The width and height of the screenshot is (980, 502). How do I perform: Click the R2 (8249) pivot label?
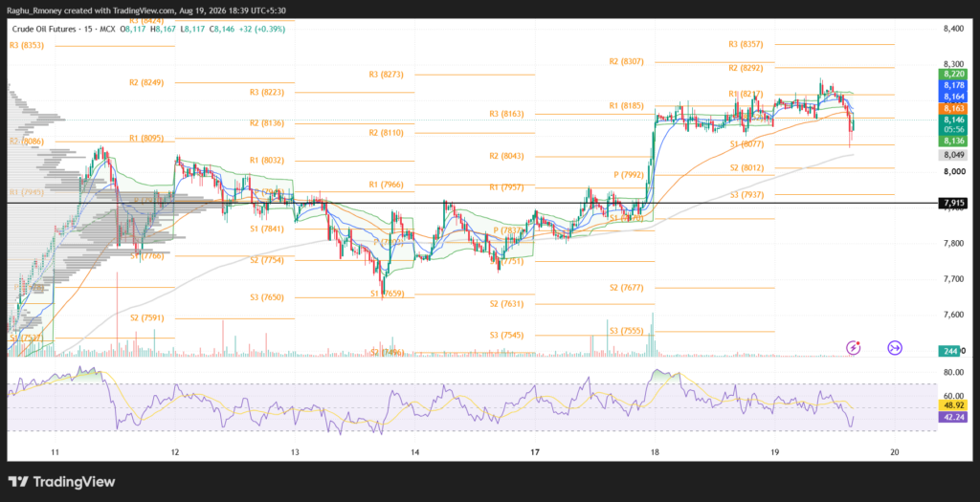pos(146,82)
